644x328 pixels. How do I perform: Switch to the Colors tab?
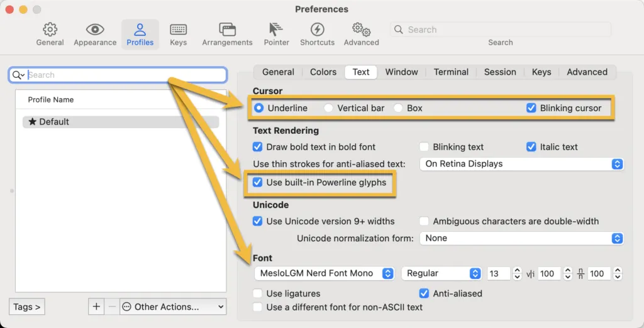tap(323, 72)
